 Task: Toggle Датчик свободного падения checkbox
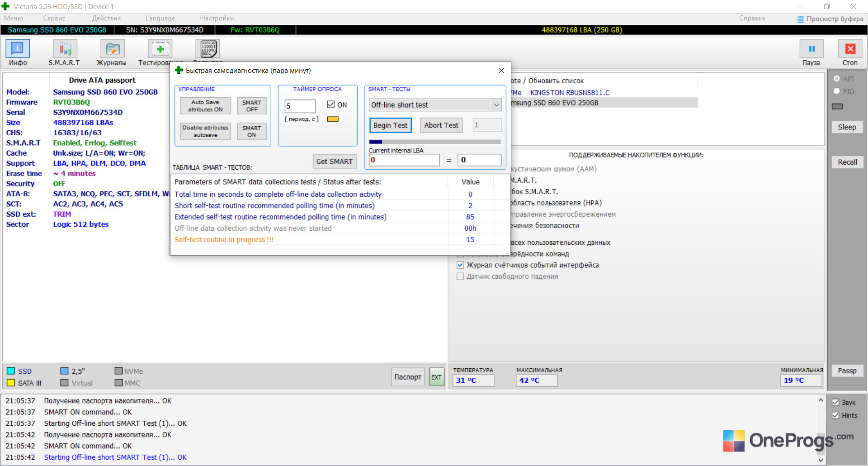460,276
